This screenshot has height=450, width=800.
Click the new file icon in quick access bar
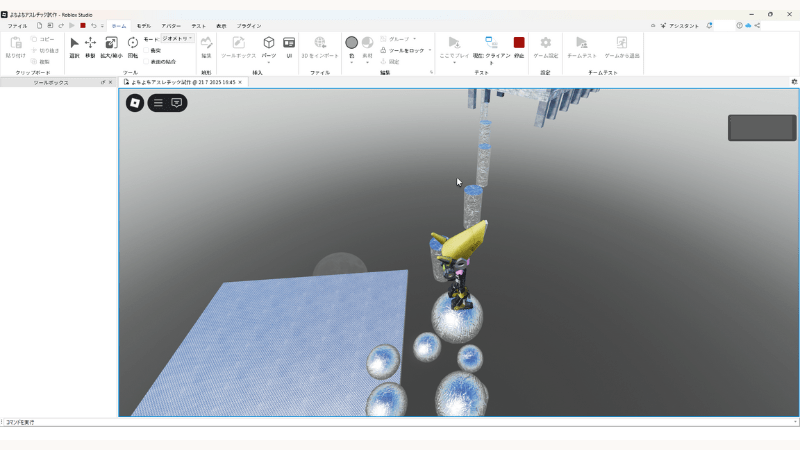[x=39, y=26]
